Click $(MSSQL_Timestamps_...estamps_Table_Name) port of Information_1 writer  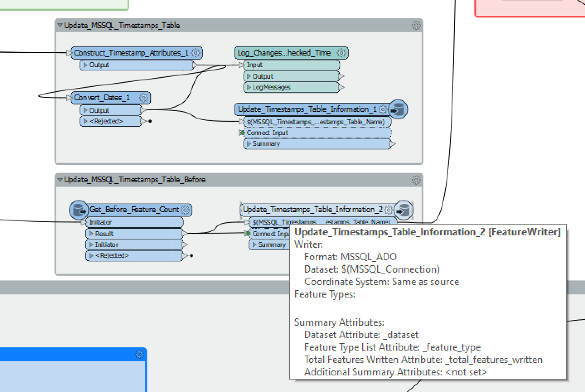317,122
